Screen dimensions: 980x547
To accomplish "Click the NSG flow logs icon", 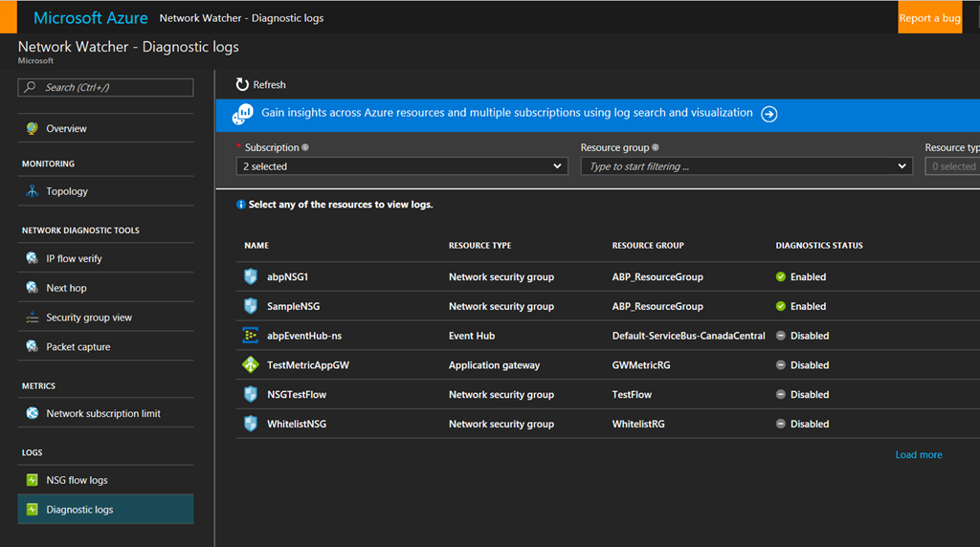I will point(32,479).
